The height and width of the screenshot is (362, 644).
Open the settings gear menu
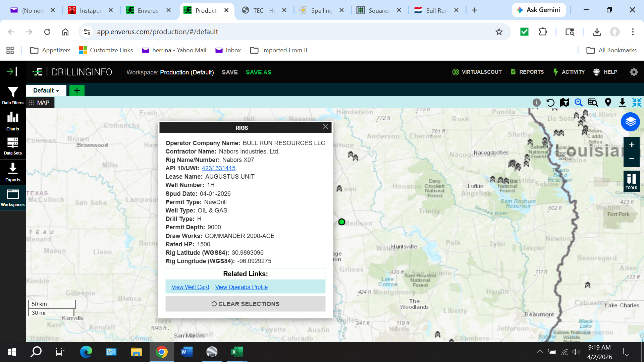pos(634,72)
